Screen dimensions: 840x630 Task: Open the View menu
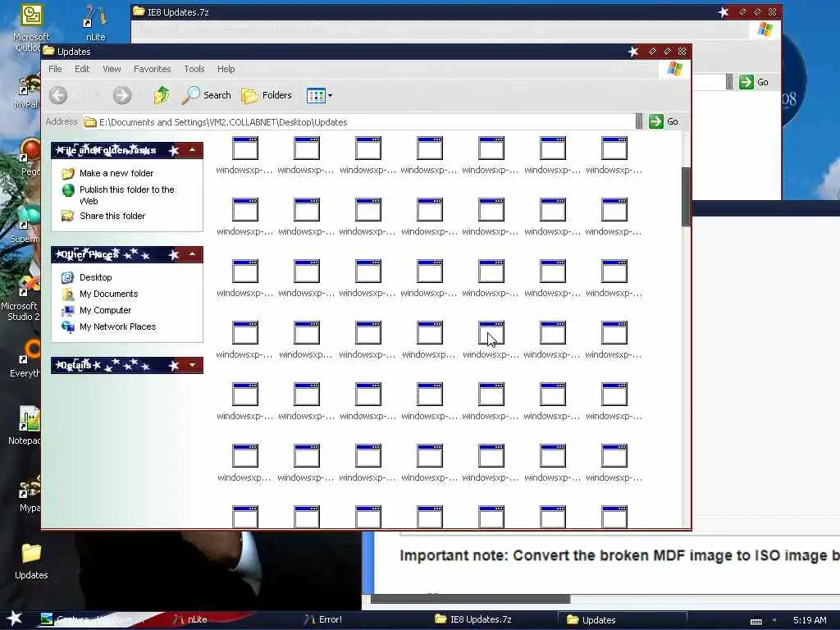pyautogui.click(x=112, y=69)
